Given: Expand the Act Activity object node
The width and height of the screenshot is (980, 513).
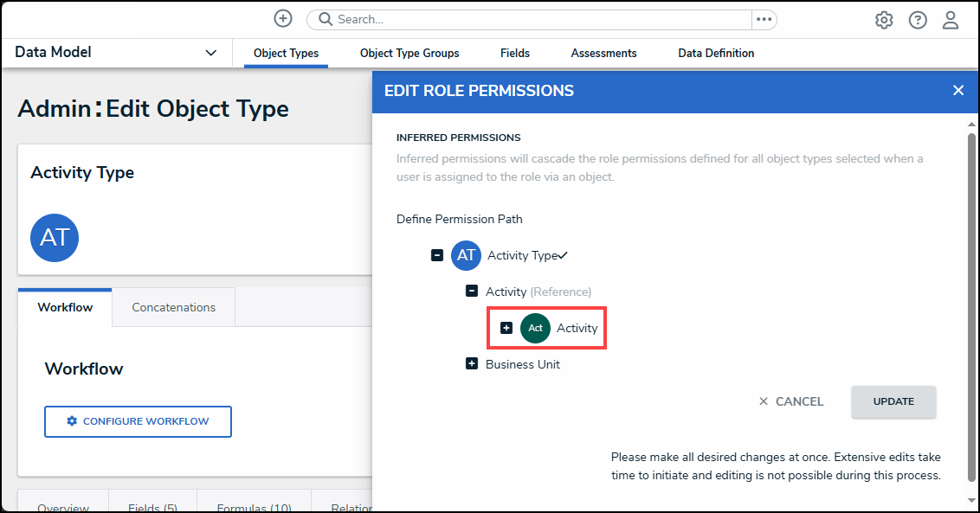Looking at the screenshot, I should (506, 328).
